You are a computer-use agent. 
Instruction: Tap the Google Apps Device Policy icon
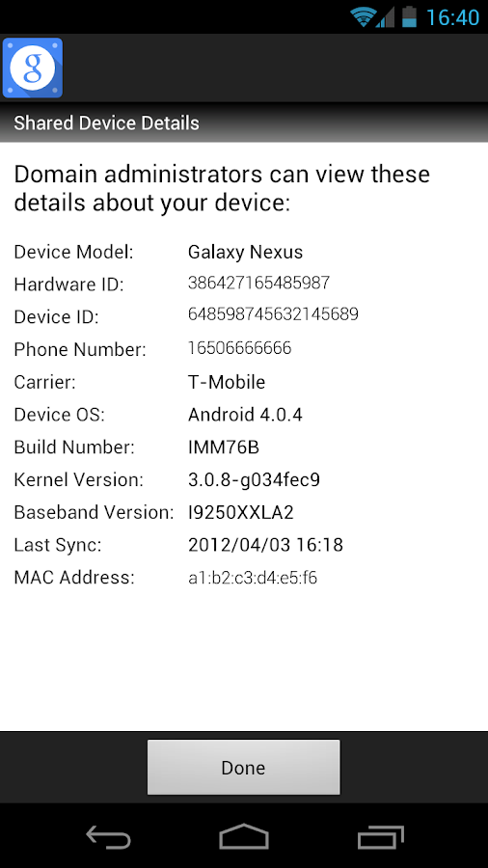[33, 68]
